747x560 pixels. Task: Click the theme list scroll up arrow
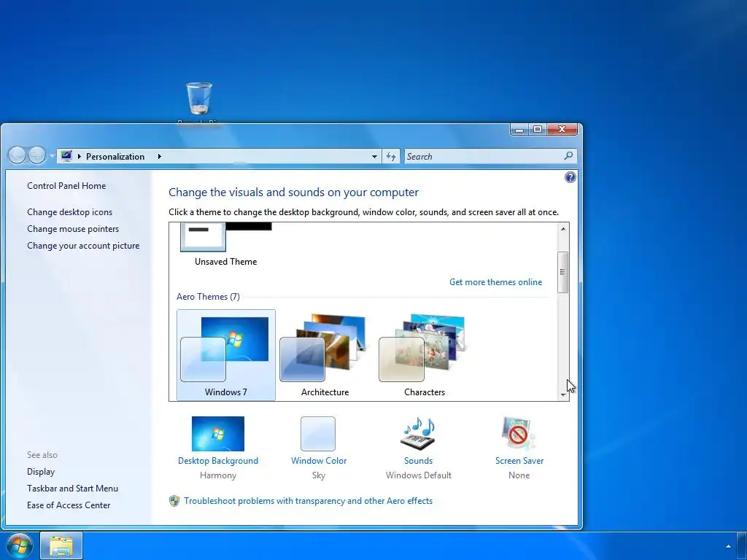[x=563, y=229]
